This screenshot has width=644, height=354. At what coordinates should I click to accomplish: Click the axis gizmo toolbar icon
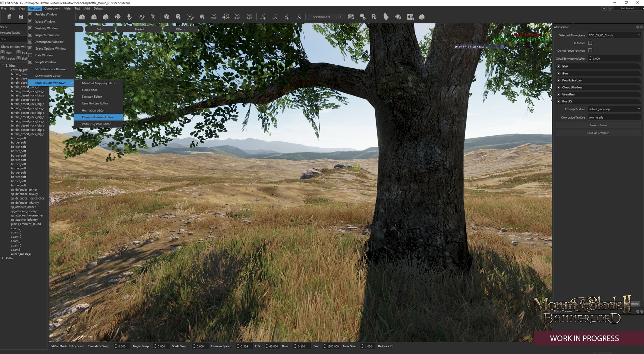coord(190,17)
